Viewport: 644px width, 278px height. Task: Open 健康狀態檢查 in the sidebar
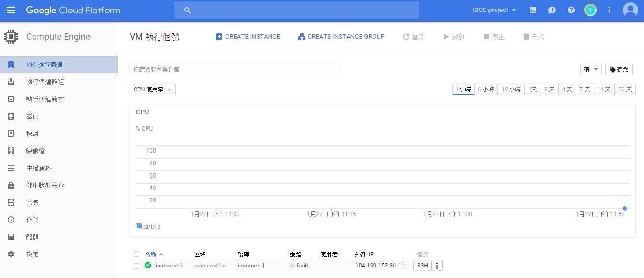[x=59, y=185]
